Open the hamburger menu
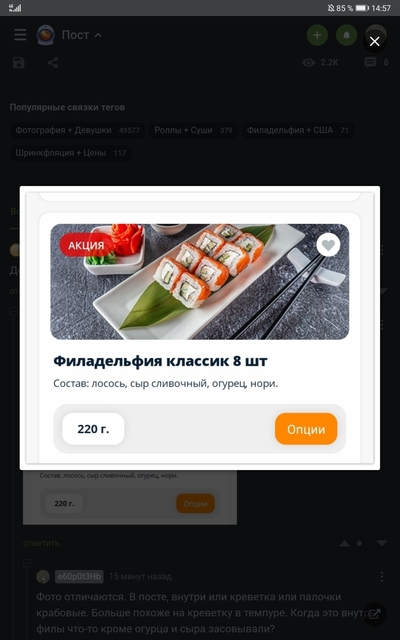This screenshot has height=640, width=400. [x=20, y=35]
